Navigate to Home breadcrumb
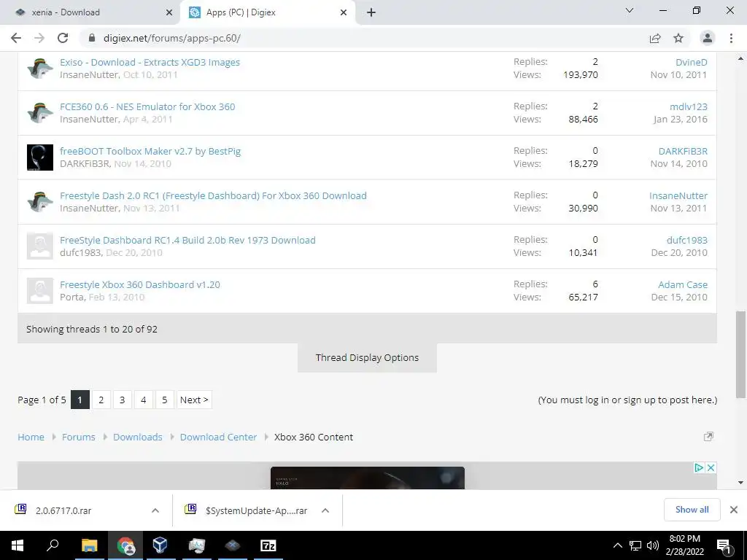Image resolution: width=747 pixels, height=560 pixels. [31, 437]
